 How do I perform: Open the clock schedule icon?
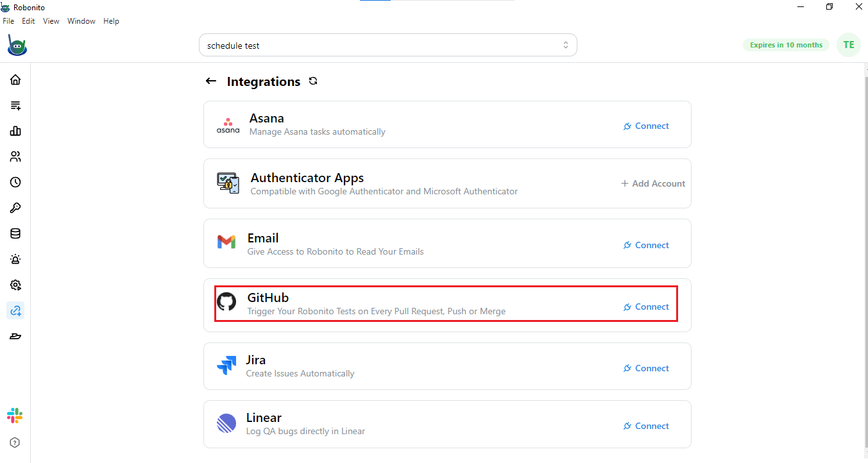coord(15,182)
